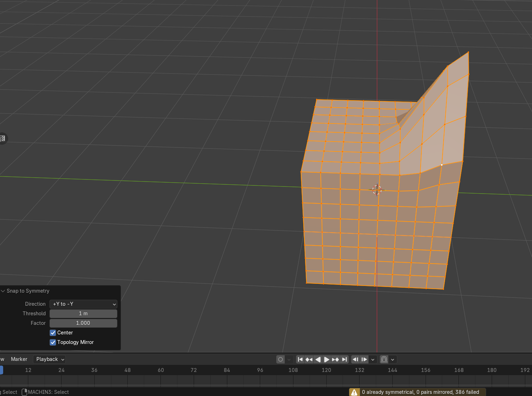This screenshot has width=532, height=396.
Task: Click the MACHIN3: Select mouse icon
Action: tap(24, 392)
